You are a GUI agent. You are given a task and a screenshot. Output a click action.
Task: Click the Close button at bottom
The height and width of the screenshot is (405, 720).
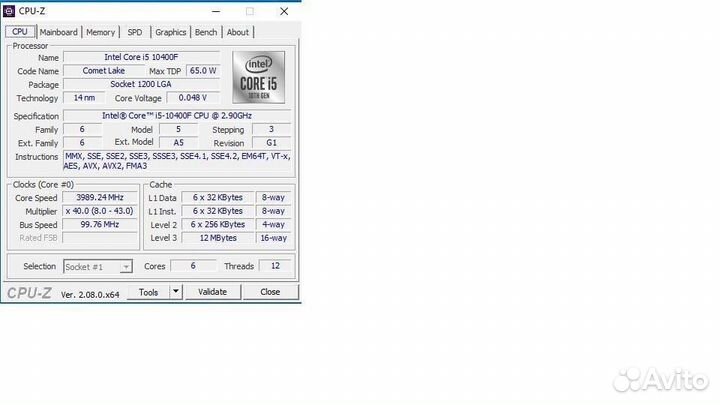tap(270, 292)
